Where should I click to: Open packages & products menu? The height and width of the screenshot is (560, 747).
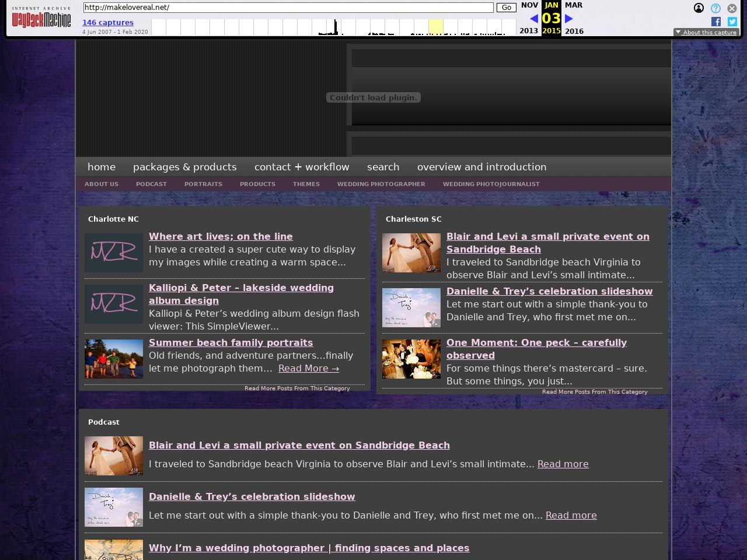tap(184, 167)
